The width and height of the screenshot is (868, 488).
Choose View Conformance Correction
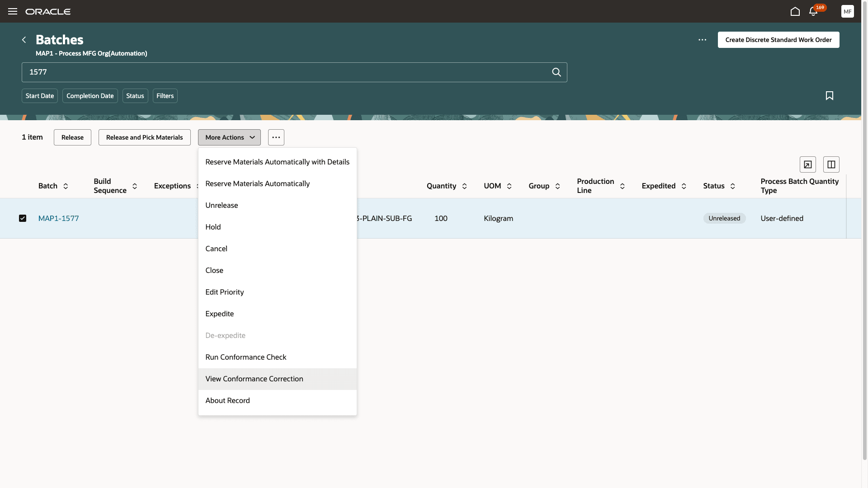pos(278,379)
